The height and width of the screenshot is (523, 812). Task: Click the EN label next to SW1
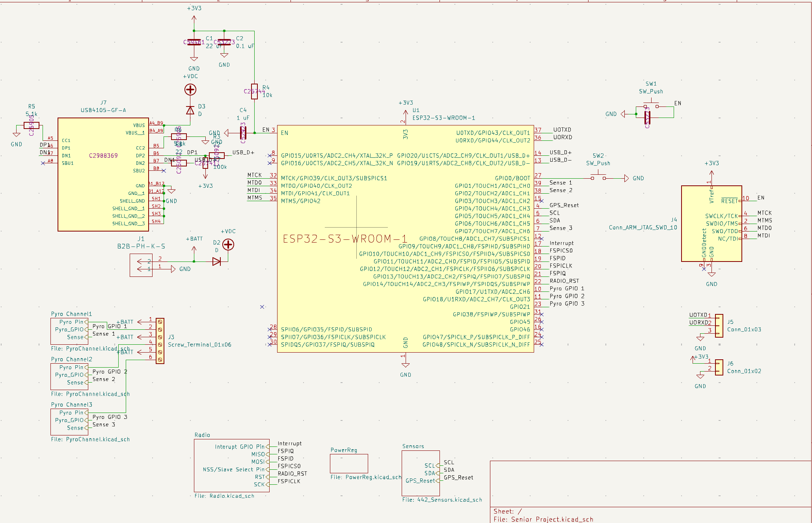(678, 103)
